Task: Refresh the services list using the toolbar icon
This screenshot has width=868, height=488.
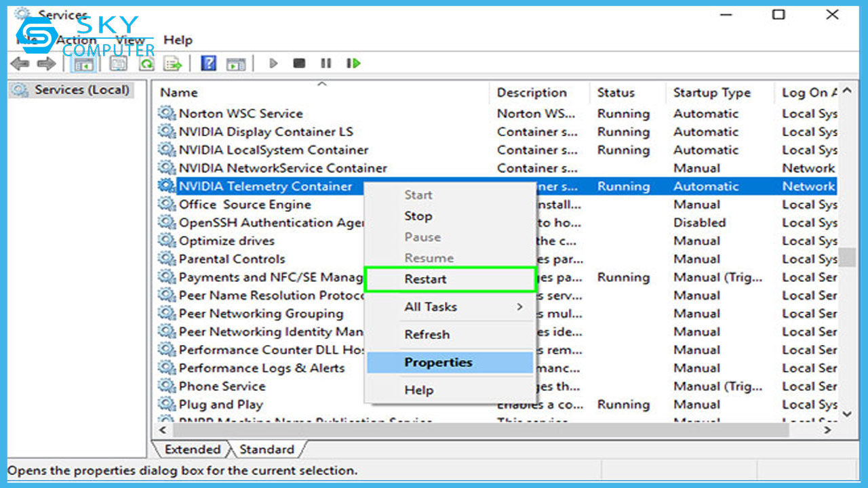Action: (146, 63)
